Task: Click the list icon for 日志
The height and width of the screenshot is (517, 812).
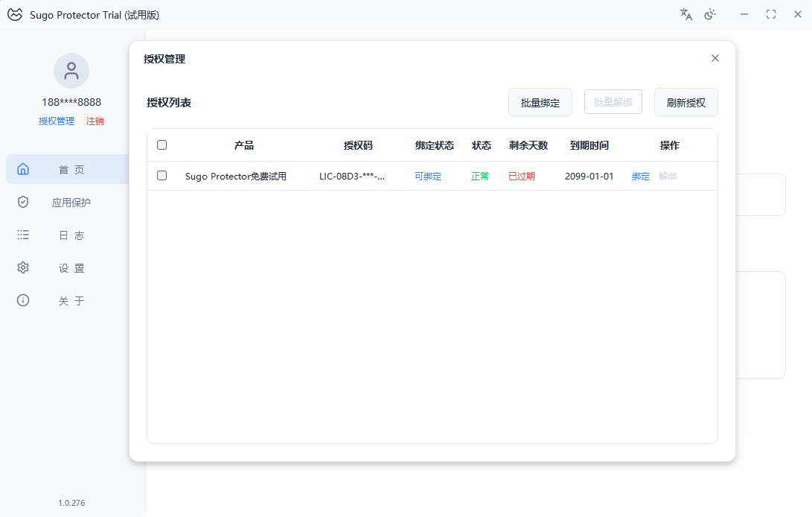Action: pyautogui.click(x=23, y=235)
